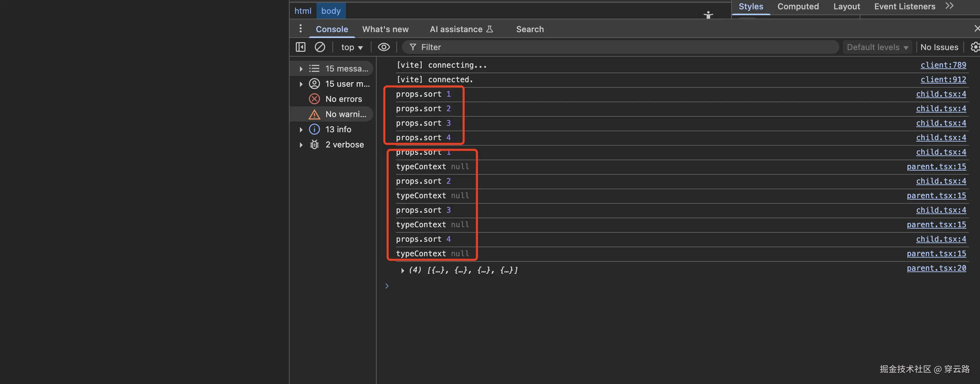Expand the 13 info group
980x384 pixels.
tap(301, 129)
